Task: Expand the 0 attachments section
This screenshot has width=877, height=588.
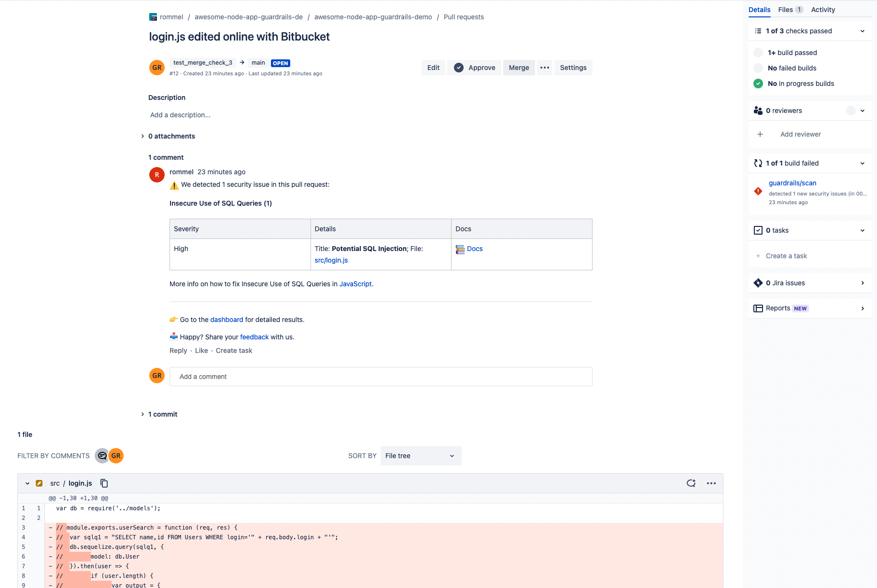Action: pyautogui.click(x=142, y=136)
